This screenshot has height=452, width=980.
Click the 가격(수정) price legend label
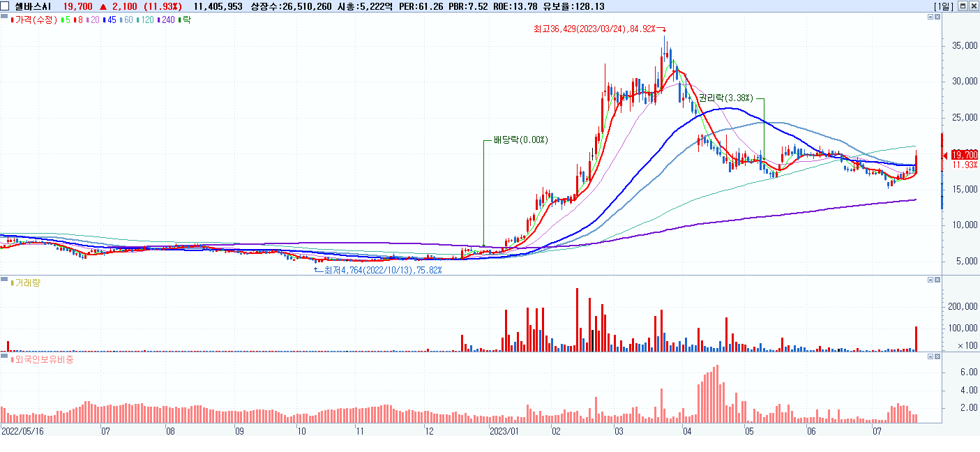point(35,20)
